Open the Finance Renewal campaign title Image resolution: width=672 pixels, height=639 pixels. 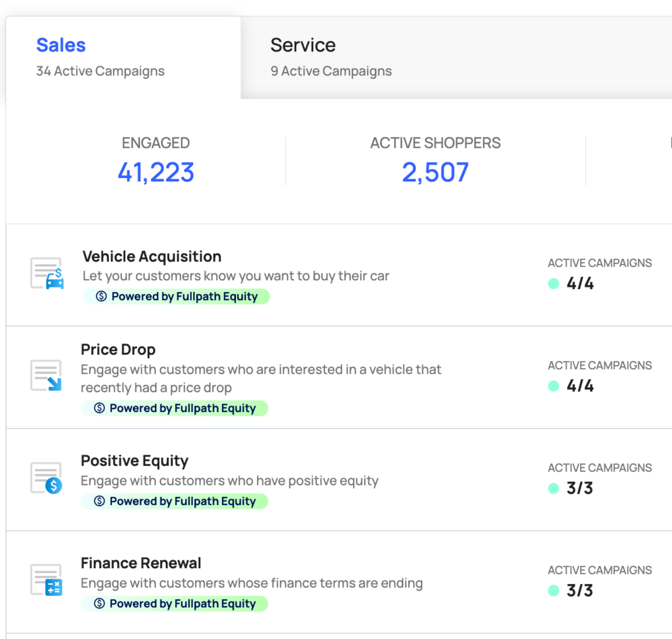click(140, 563)
